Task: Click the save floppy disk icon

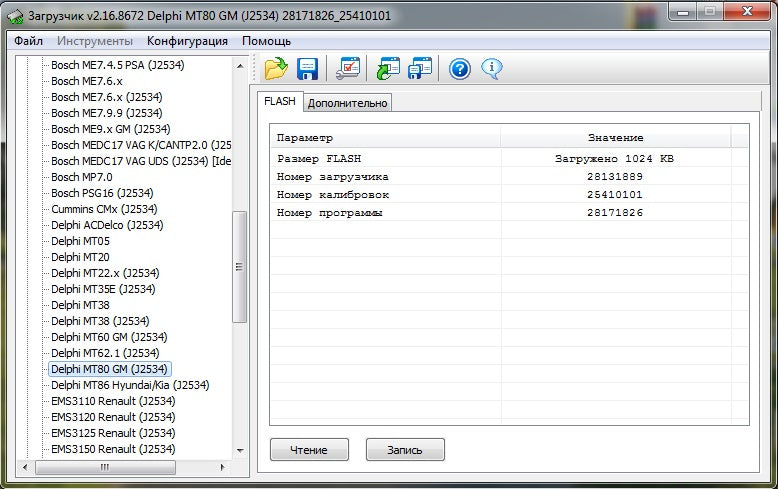Action: pyautogui.click(x=308, y=69)
